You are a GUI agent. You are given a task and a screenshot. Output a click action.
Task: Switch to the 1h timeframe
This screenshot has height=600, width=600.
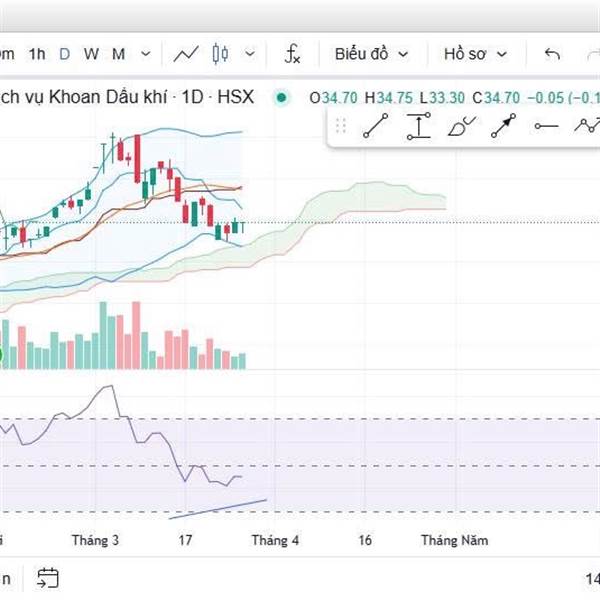37,54
